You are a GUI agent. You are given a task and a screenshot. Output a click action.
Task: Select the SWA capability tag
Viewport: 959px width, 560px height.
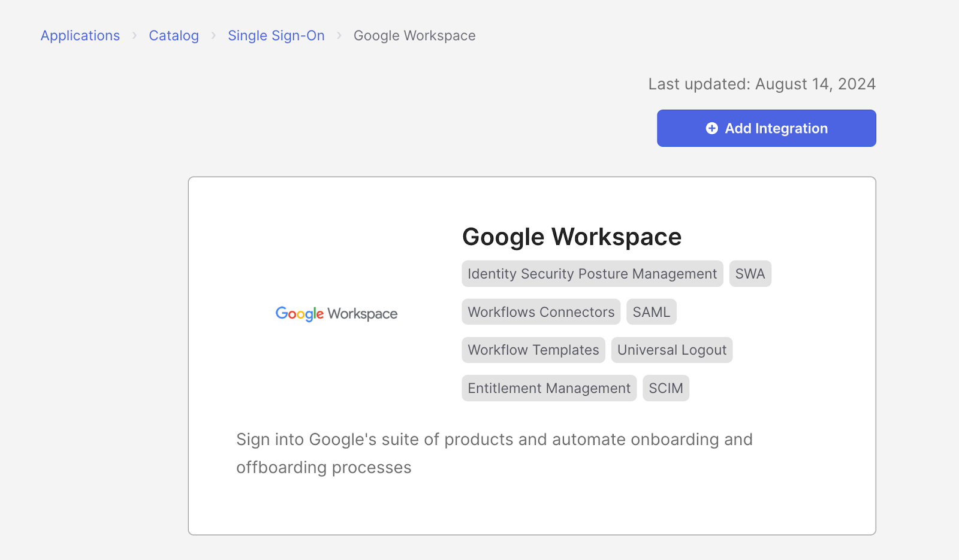click(x=750, y=273)
